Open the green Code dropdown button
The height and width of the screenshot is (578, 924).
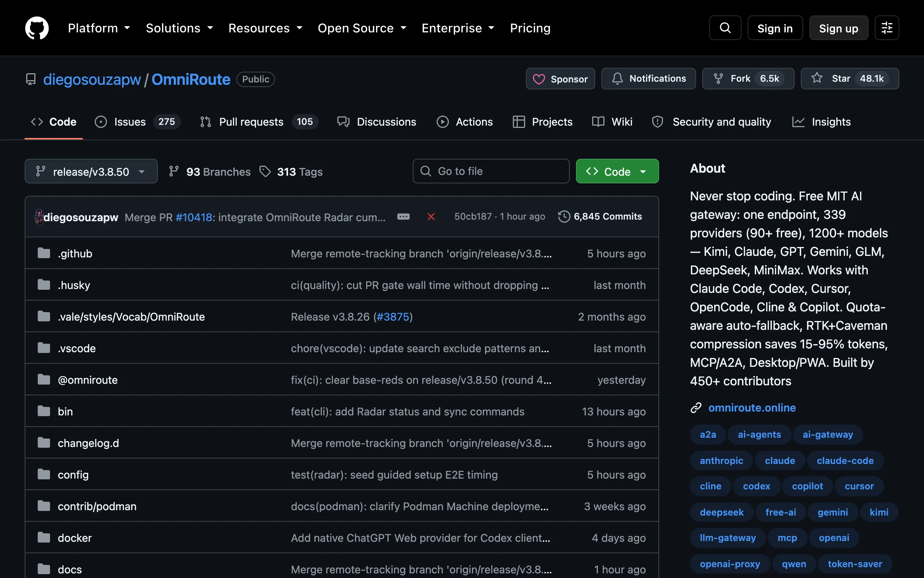(617, 171)
